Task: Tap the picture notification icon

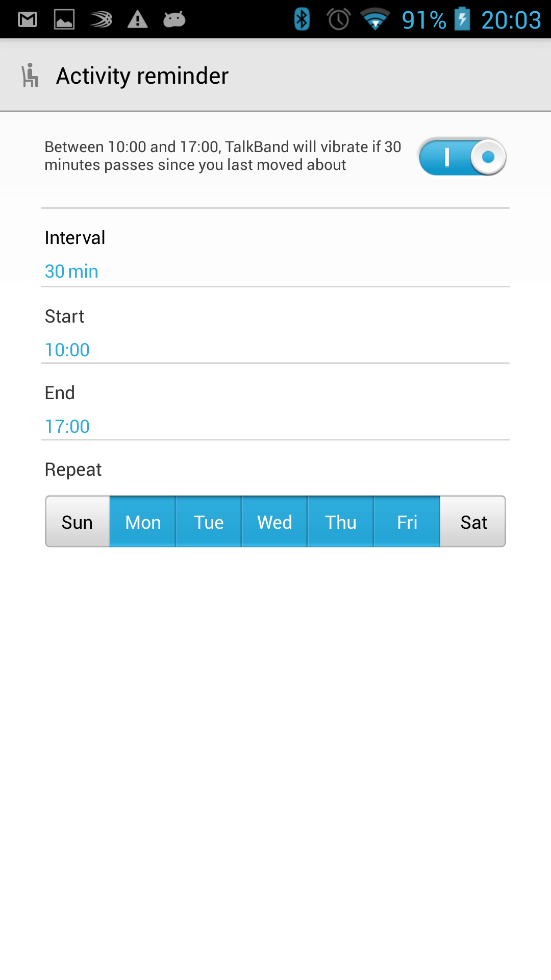Action: (64, 20)
